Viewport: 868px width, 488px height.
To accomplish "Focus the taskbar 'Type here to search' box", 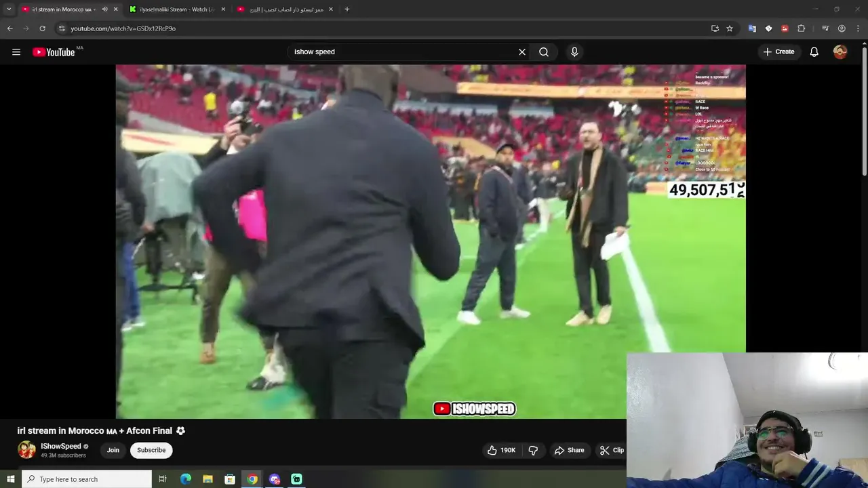I will coord(87,479).
